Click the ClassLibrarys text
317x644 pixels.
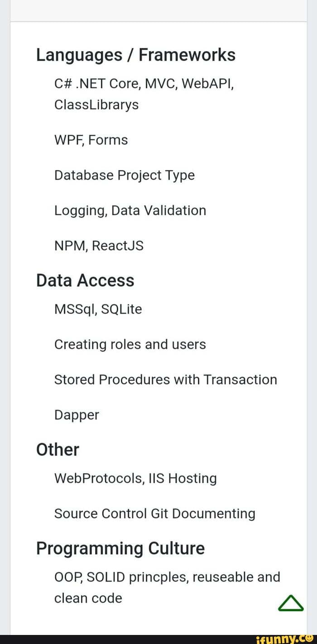pos(96,105)
